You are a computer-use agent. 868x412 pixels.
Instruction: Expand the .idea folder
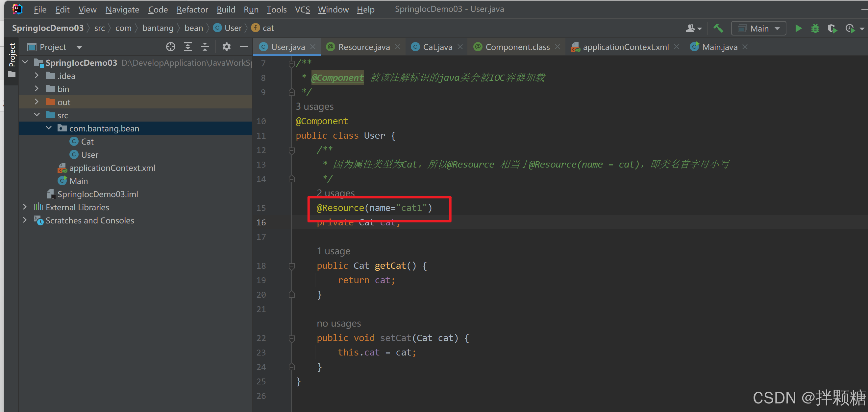coord(37,76)
